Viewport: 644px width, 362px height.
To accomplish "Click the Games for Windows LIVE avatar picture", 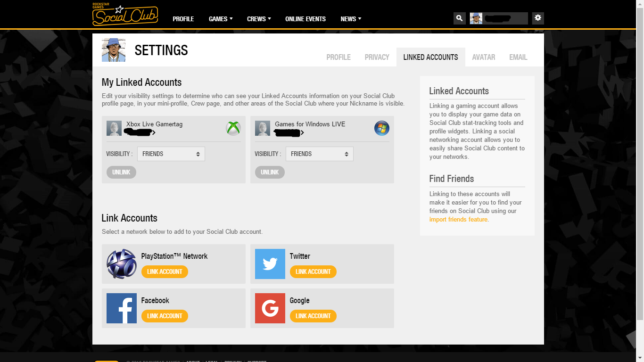I will click(x=263, y=128).
